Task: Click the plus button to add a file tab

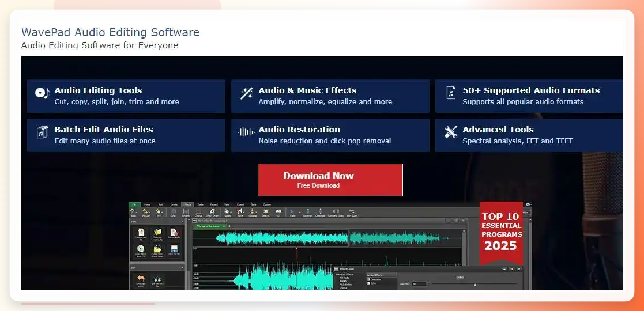Action: 229,226
